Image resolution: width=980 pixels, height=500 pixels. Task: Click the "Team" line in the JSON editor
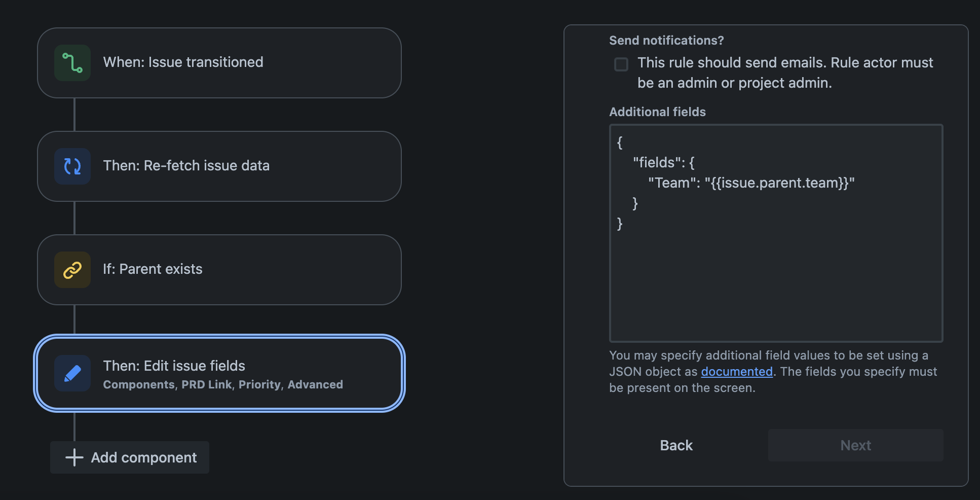point(751,183)
